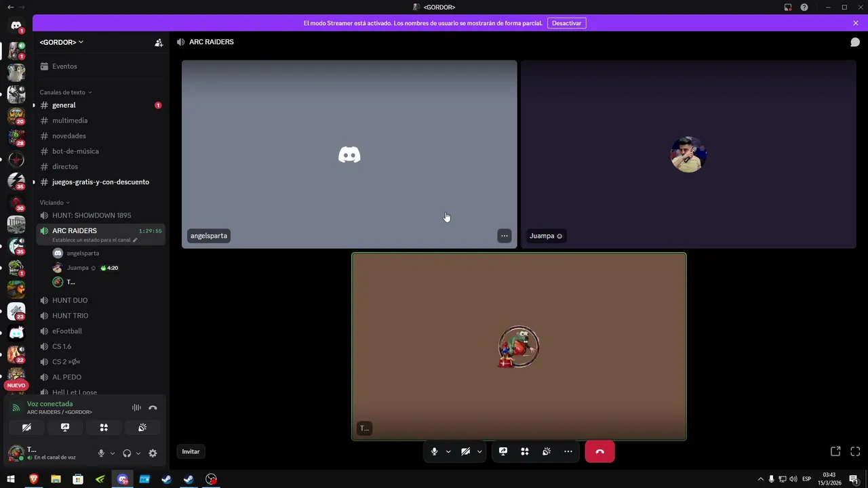The image size is (868, 488).
Task: Click the Voz conectada status text
Action: point(50,404)
